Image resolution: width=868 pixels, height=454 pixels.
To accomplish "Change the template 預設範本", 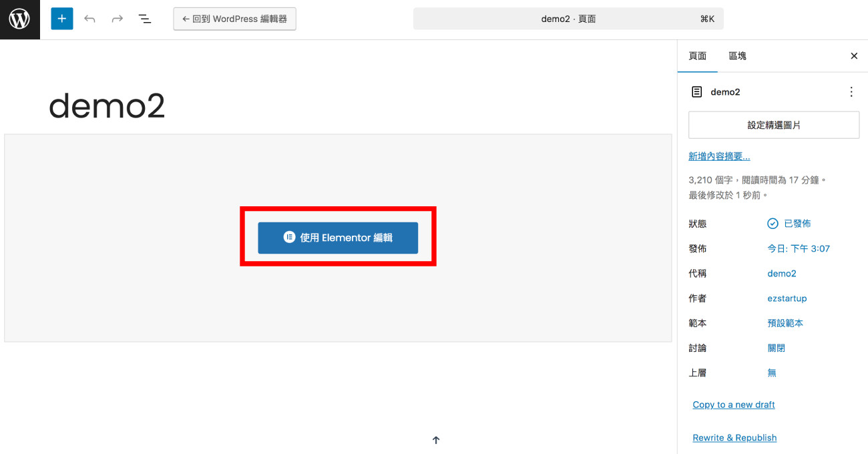I will click(x=785, y=323).
